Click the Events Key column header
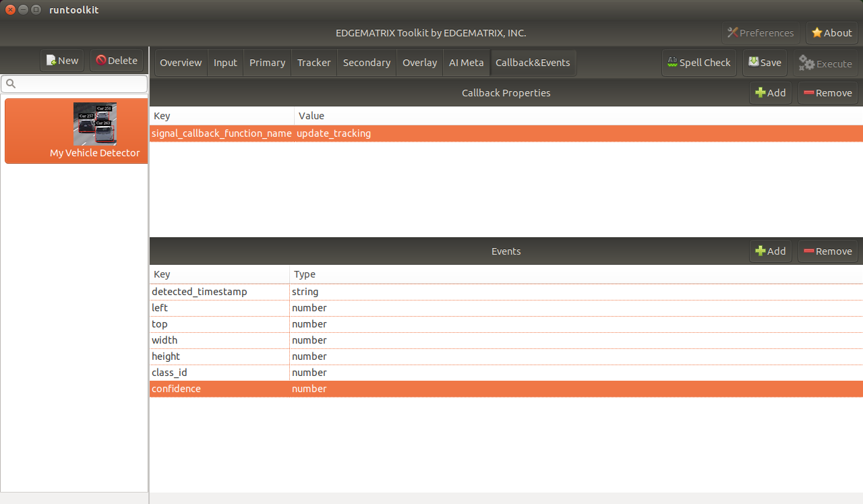Viewport: 863px width, 504px height. [220, 274]
